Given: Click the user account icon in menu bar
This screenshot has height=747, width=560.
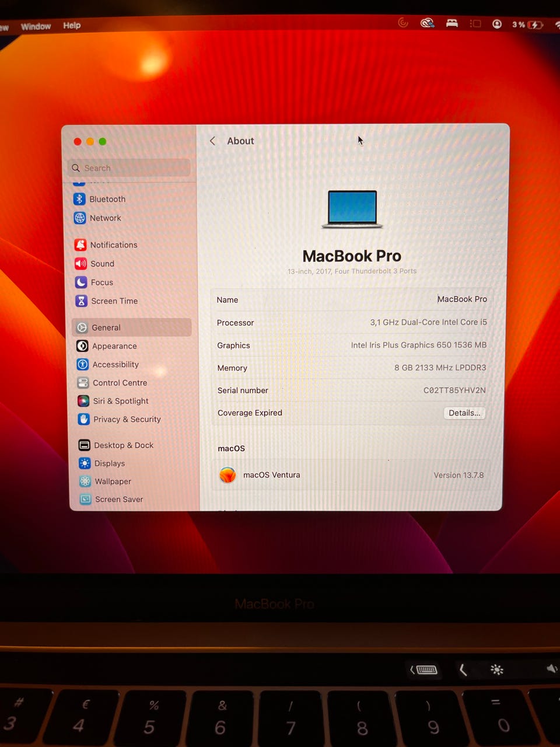Looking at the screenshot, I should coord(497,24).
